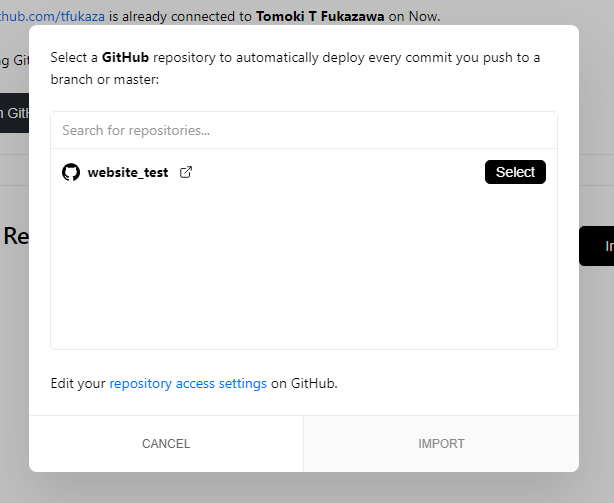Click the Tomoki T Fukazawa account name
Image resolution: width=614 pixels, height=503 pixels.
(x=320, y=16)
